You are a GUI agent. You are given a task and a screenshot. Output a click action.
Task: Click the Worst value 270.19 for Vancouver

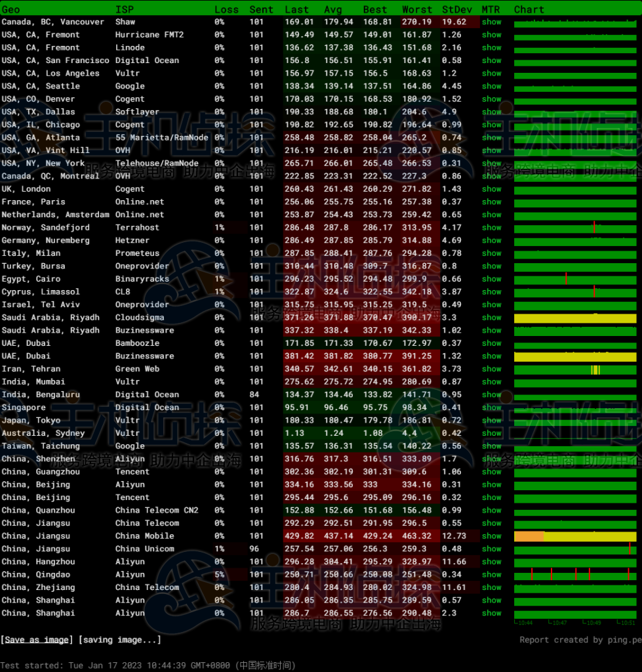416,22
